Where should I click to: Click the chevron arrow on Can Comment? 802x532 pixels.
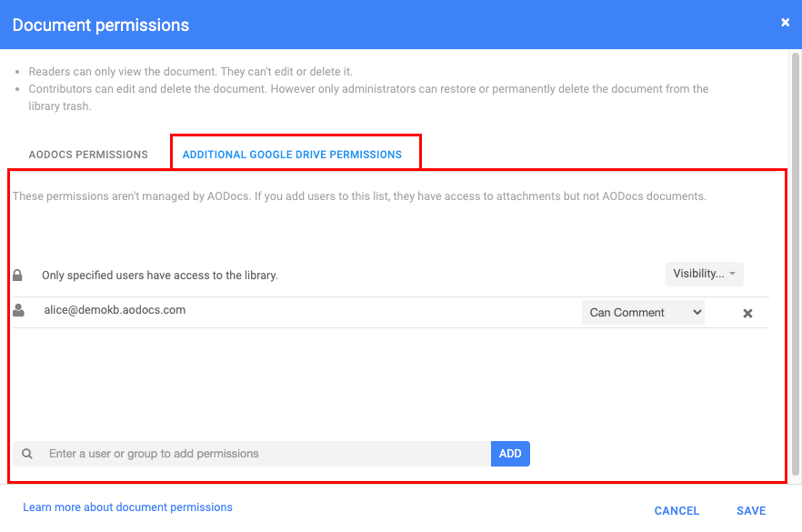pos(697,312)
